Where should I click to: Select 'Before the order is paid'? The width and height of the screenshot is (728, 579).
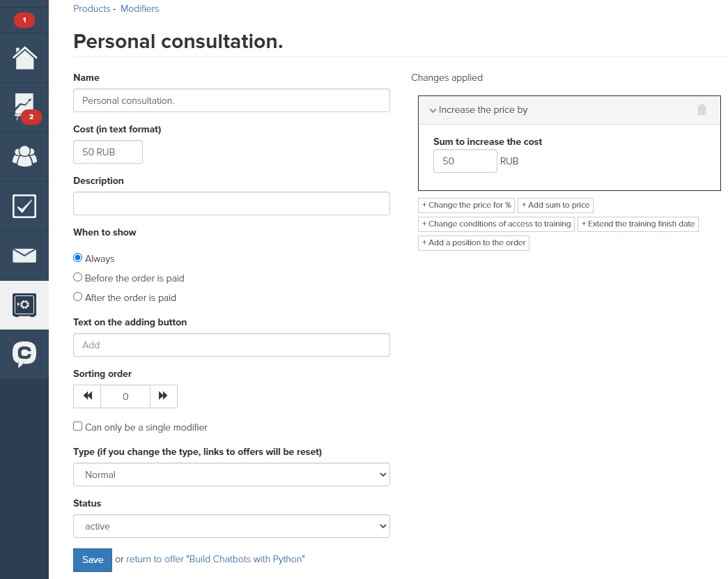(x=77, y=277)
